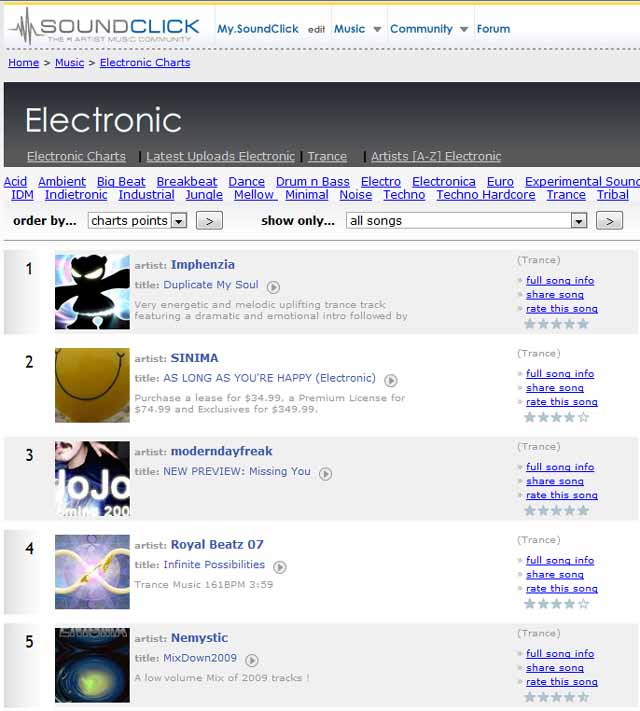Viewport: 640px width, 711px height.
Task: Play the Infinite Possibilities track
Action: (280, 567)
